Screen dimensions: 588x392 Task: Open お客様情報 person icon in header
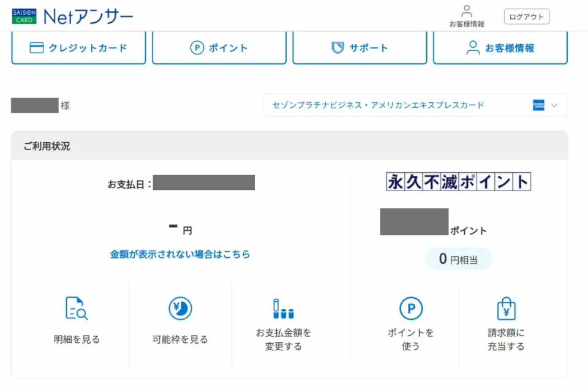point(467,11)
